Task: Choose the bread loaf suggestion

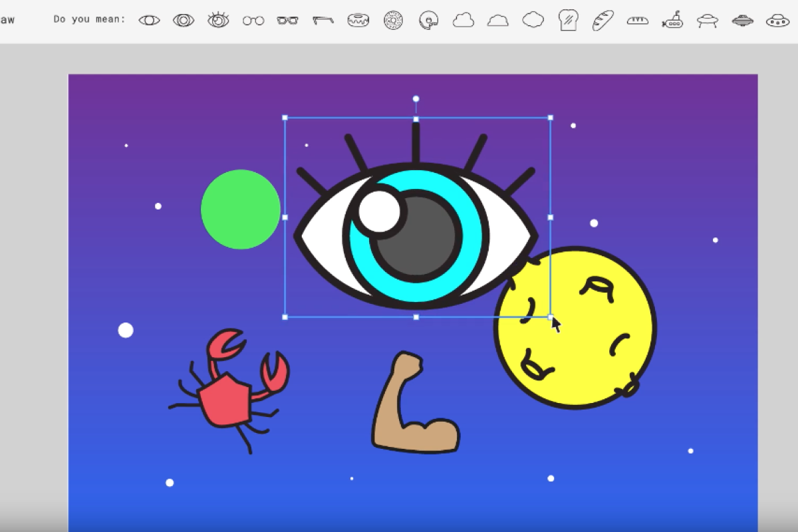Action: pos(638,21)
